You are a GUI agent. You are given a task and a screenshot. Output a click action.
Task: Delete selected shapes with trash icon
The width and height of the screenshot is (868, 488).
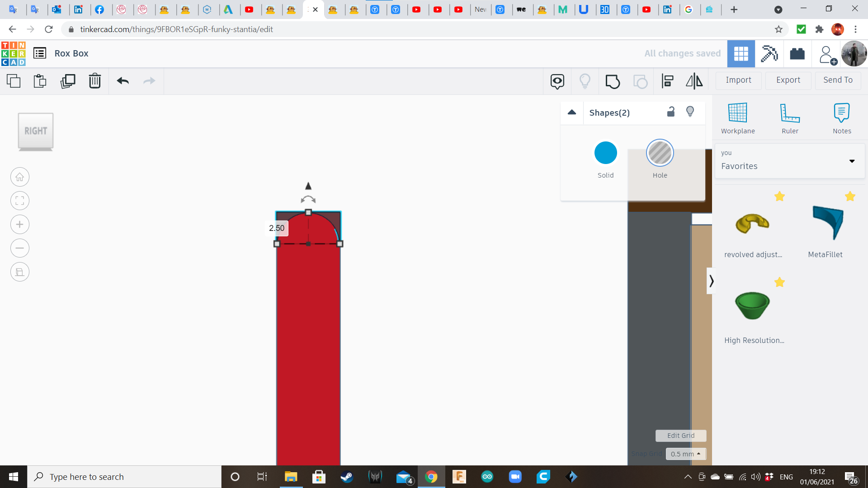click(95, 81)
